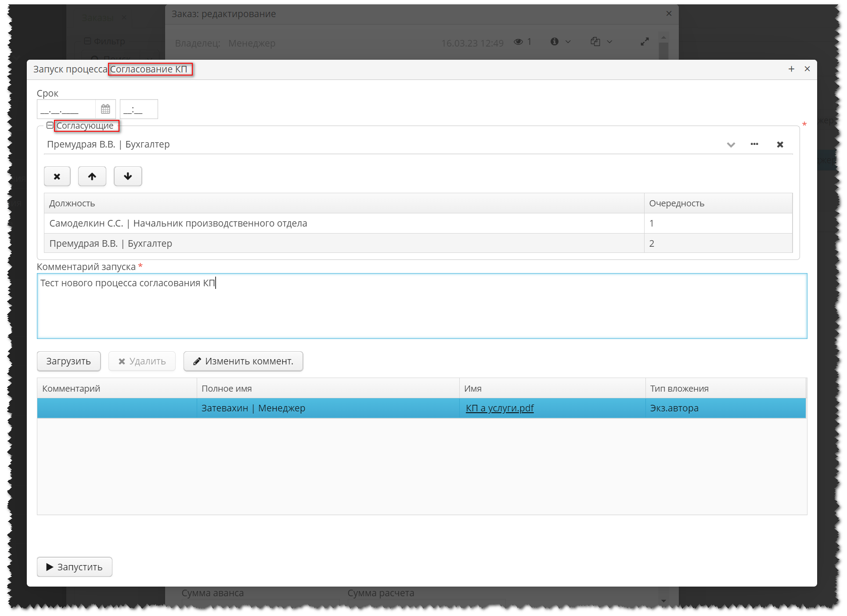Screen dimensions: 847x616
Task: Move selected approver up with arrow icon
Action: [x=92, y=176]
